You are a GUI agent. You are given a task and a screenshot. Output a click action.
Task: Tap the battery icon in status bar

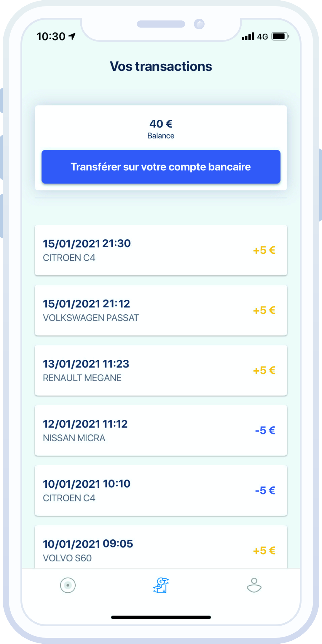280,36
